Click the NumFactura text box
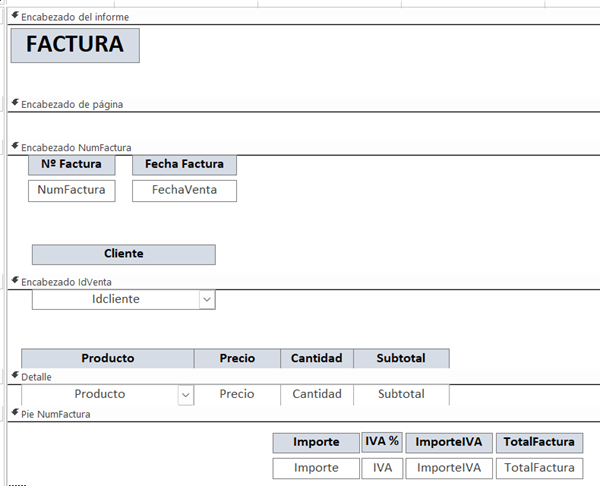The image size is (600, 486). pos(72,190)
